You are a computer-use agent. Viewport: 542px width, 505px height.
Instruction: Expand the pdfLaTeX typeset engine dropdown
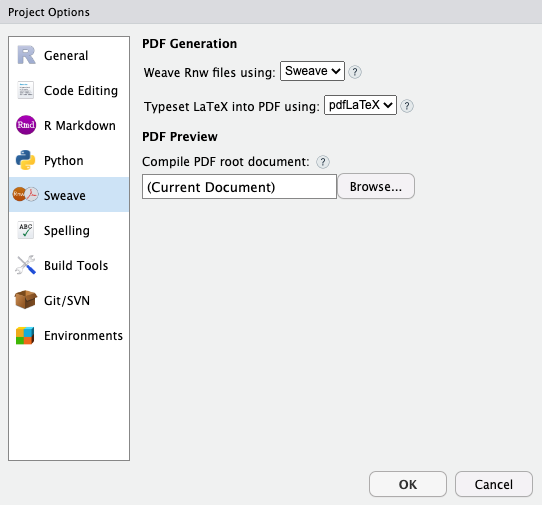[x=360, y=105]
